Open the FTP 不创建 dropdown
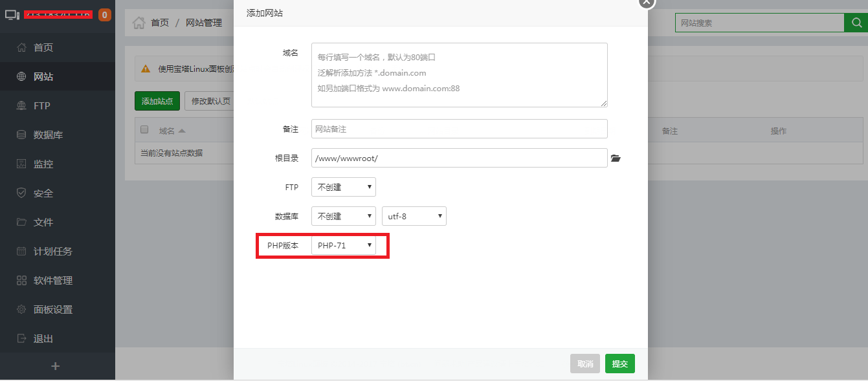 click(343, 187)
